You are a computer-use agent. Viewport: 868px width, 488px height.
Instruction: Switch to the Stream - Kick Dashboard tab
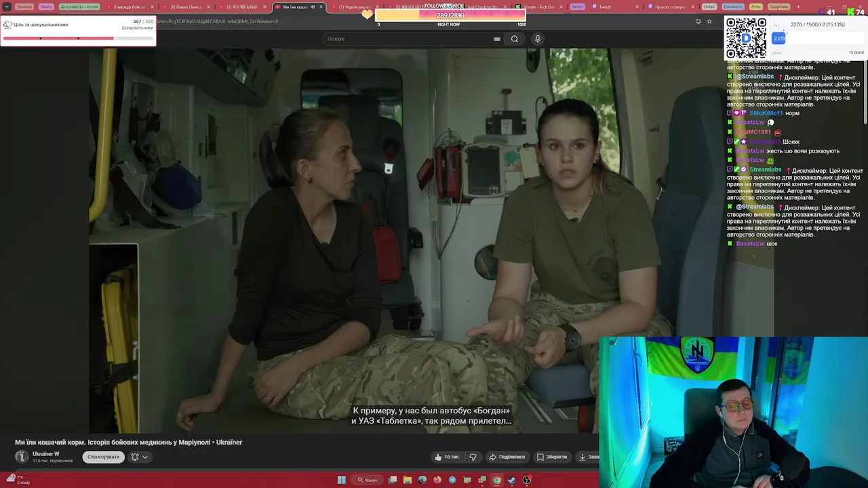pos(539,7)
